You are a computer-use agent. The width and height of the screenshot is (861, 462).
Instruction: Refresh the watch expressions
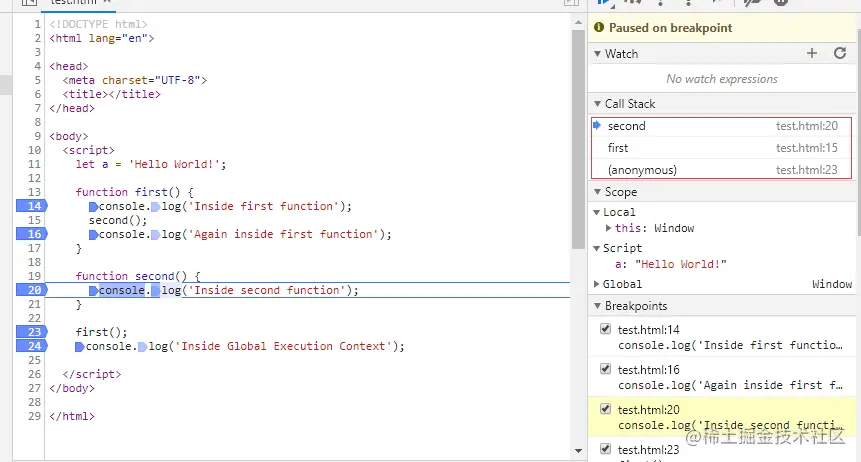840,53
